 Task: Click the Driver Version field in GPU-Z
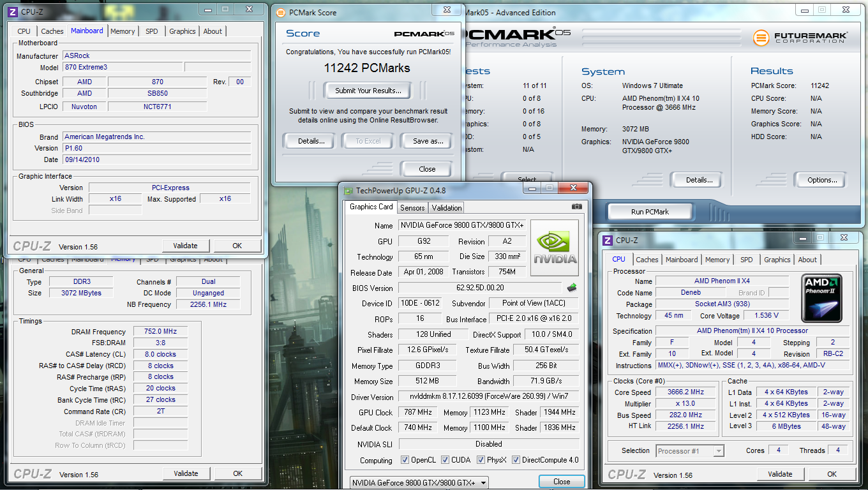pos(488,397)
